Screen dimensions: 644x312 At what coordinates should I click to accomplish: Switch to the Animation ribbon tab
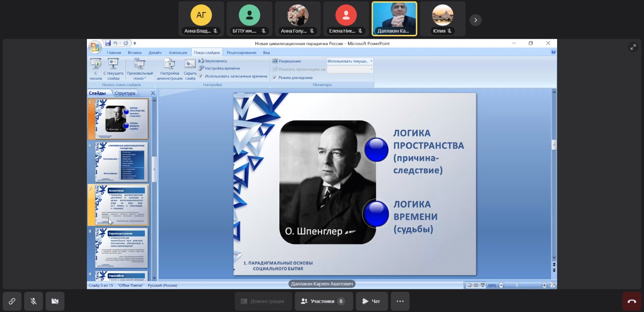(x=178, y=52)
